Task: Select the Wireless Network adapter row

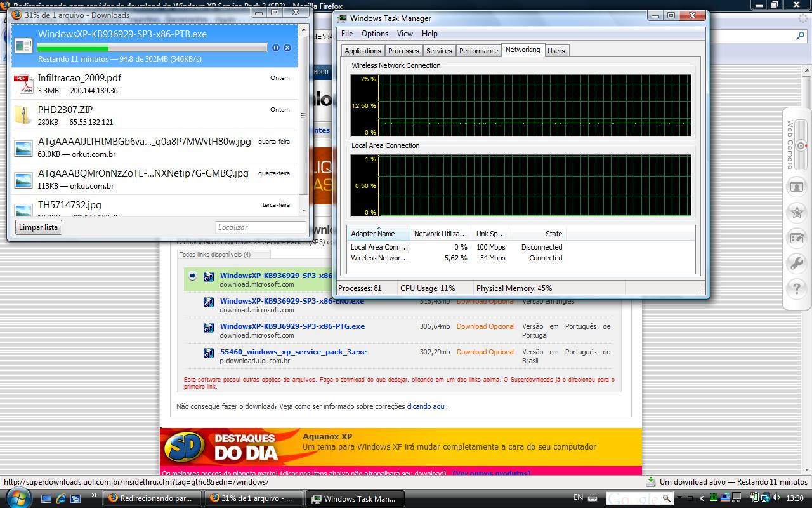Action: pyautogui.click(x=457, y=258)
